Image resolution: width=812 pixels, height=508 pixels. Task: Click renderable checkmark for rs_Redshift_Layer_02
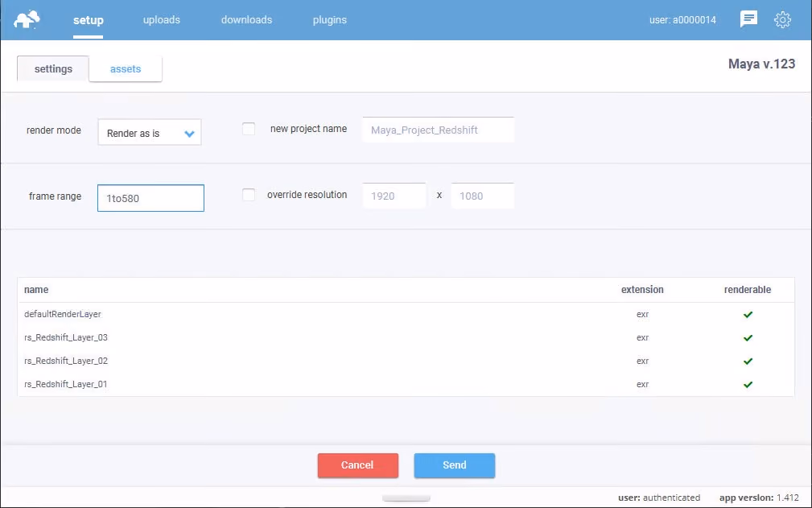pyautogui.click(x=748, y=361)
